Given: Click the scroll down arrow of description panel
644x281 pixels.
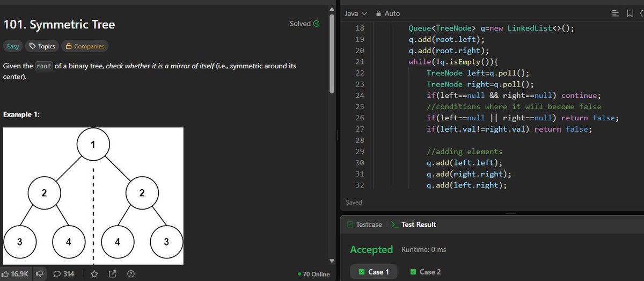Looking at the screenshot, I should pos(332,261).
